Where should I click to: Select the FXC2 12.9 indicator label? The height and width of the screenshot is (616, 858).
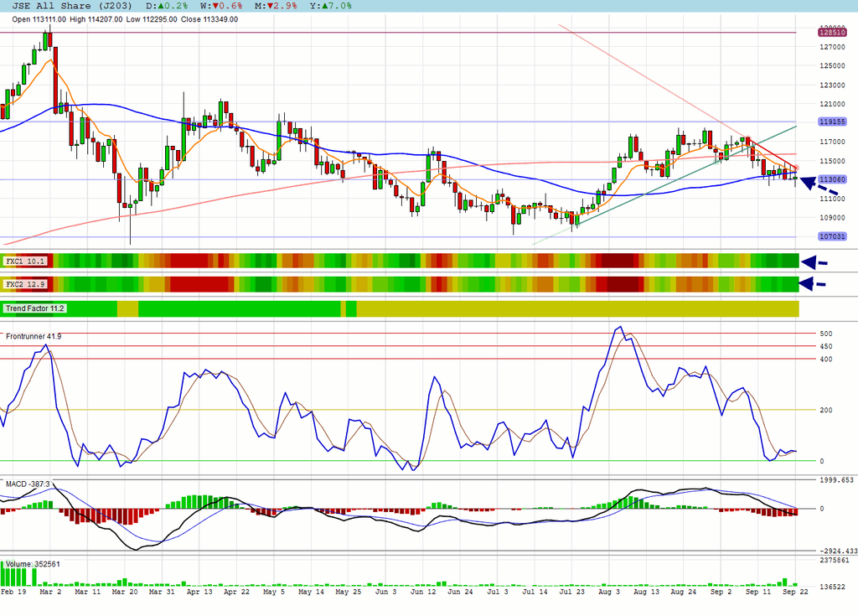(25, 284)
